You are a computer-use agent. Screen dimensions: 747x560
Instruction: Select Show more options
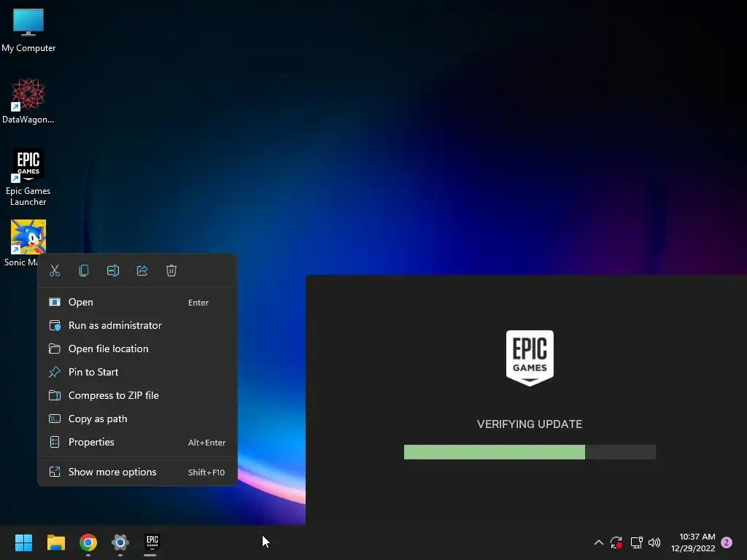(x=137, y=472)
